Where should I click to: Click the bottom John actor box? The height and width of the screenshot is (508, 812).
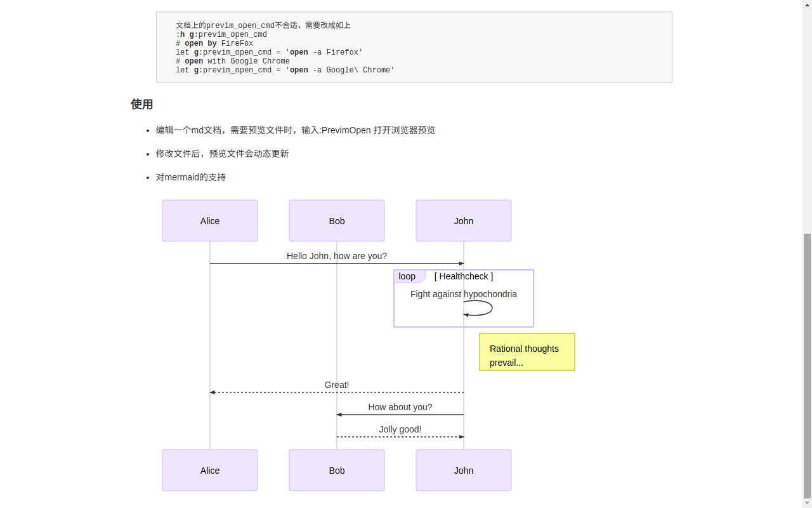[464, 471]
